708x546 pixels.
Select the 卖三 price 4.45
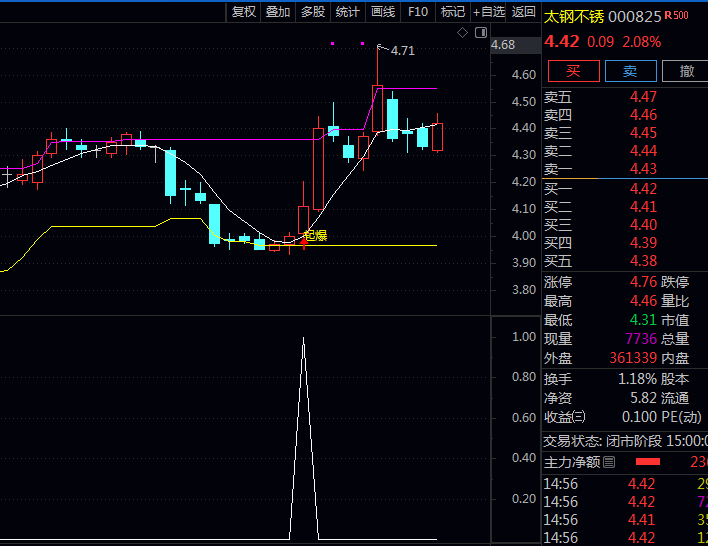click(x=643, y=133)
